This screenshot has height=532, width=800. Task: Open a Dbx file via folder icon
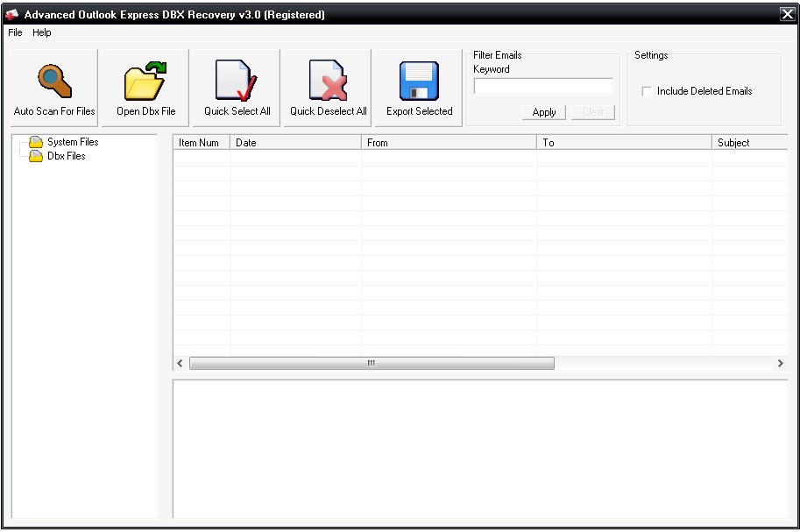tap(145, 81)
